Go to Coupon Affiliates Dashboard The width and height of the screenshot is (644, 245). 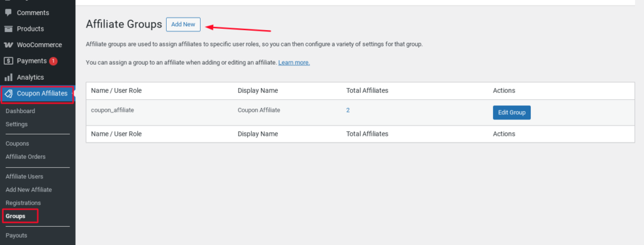20,111
